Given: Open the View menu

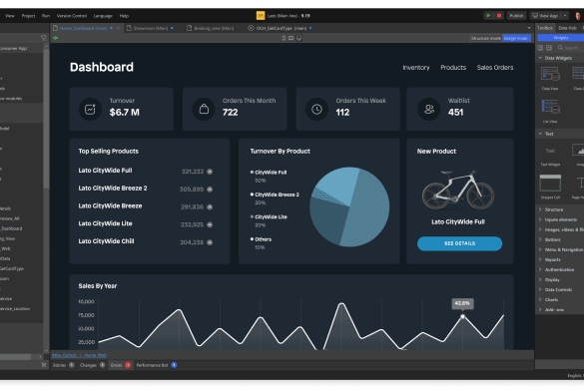Looking at the screenshot, I should (x=10, y=16).
